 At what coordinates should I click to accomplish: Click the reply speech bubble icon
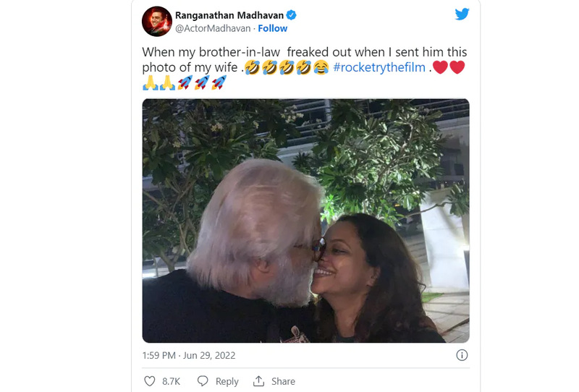tap(203, 381)
